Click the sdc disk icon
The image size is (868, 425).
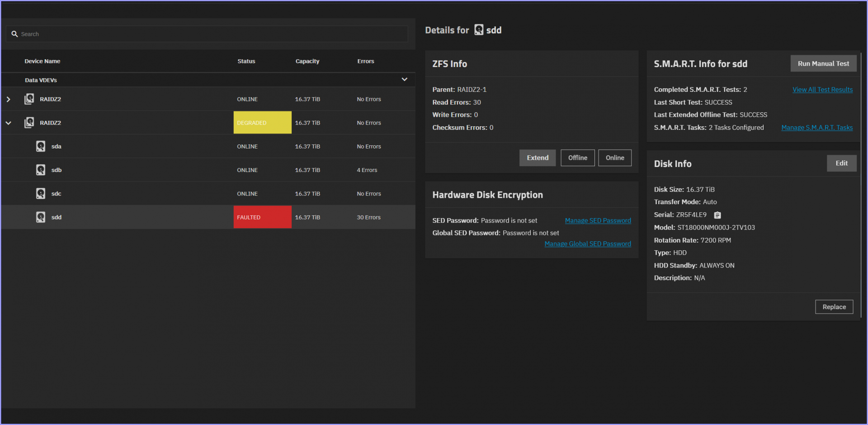coord(41,193)
